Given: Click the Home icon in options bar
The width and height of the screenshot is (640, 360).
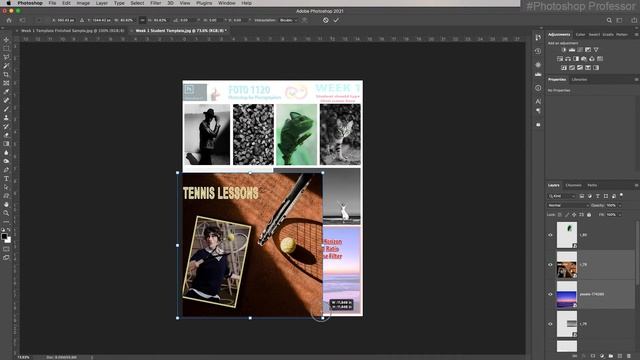Looking at the screenshot, I should (9, 20).
